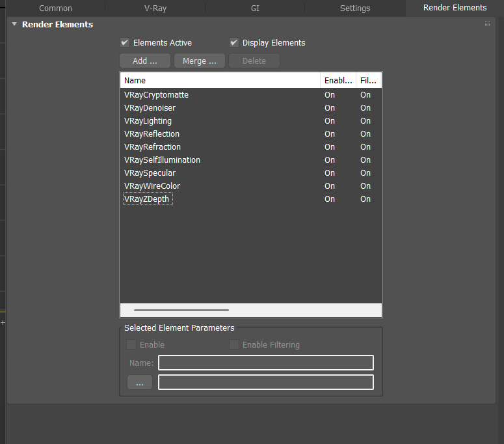Screen dimensions: 504x444
Task: Select the Render Elements tab
Action: point(455,8)
